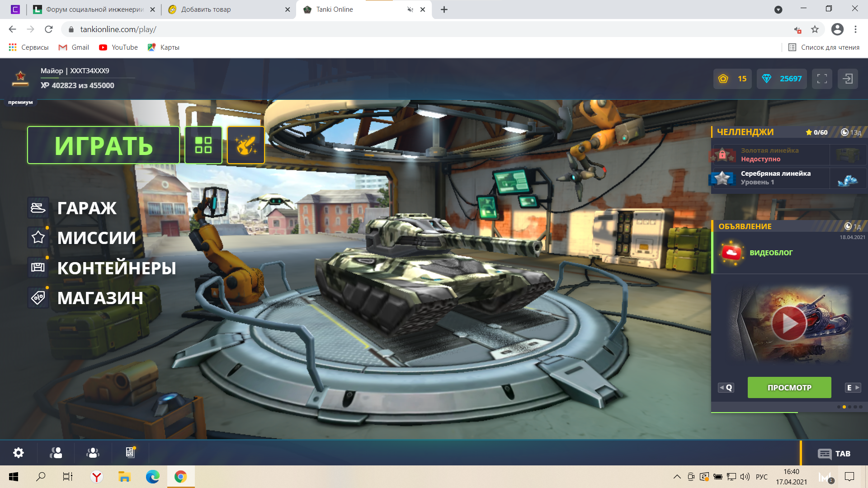Open the ГАРАЖ garage menu

point(87,208)
